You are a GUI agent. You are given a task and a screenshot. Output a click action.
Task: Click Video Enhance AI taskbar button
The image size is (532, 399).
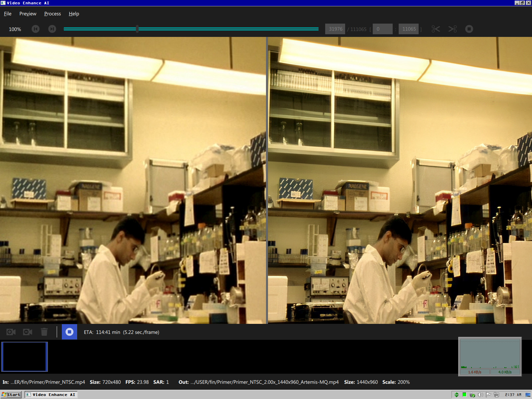click(51, 395)
